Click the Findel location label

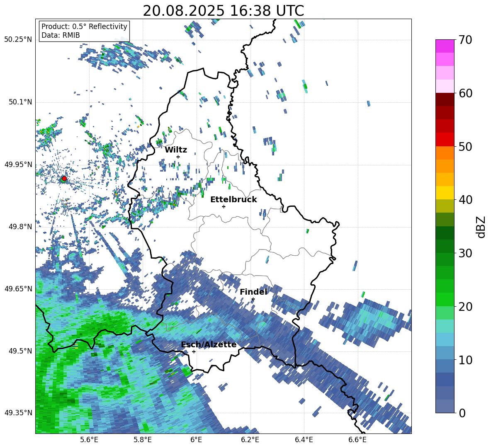pyautogui.click(x=253, y=292)
